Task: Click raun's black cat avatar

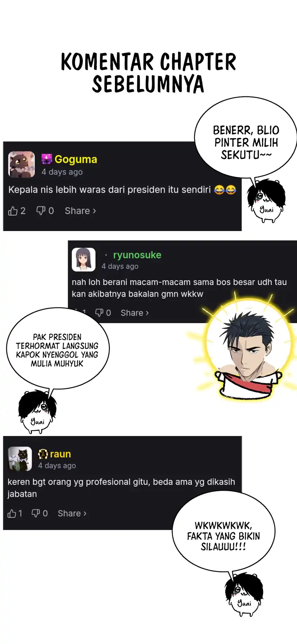Action: (20, 459)
